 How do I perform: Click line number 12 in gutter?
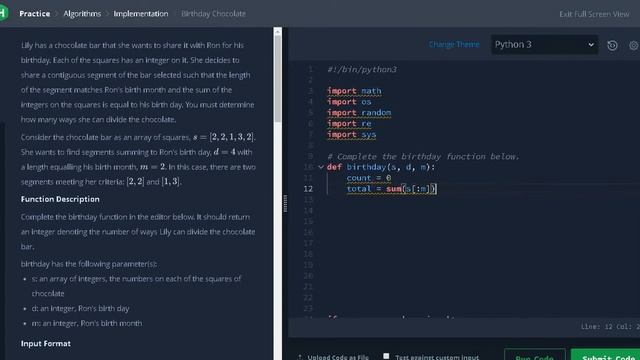[x=308, y=189]
